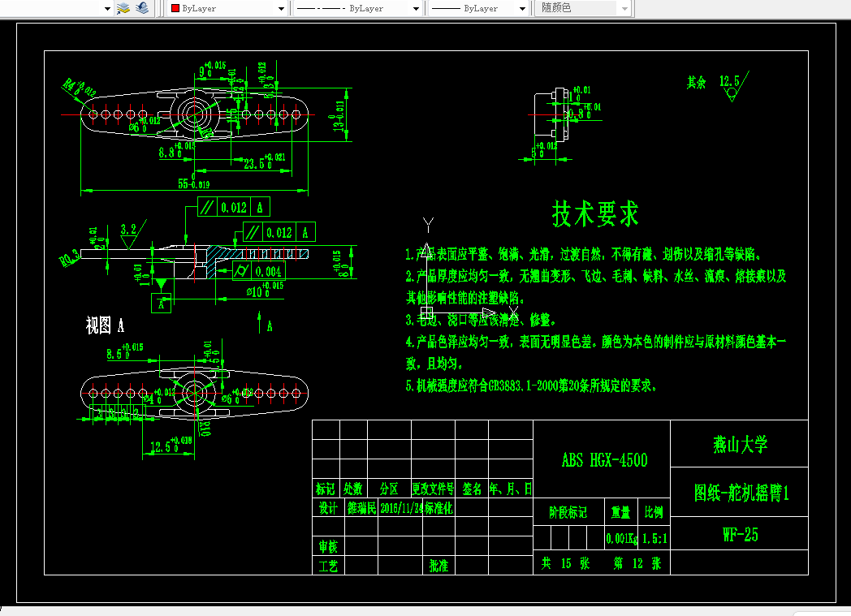Click the designer name 熊瑞民
This screenshot has width=851, height=616.
pyautogui.click(x=361, y=508)
